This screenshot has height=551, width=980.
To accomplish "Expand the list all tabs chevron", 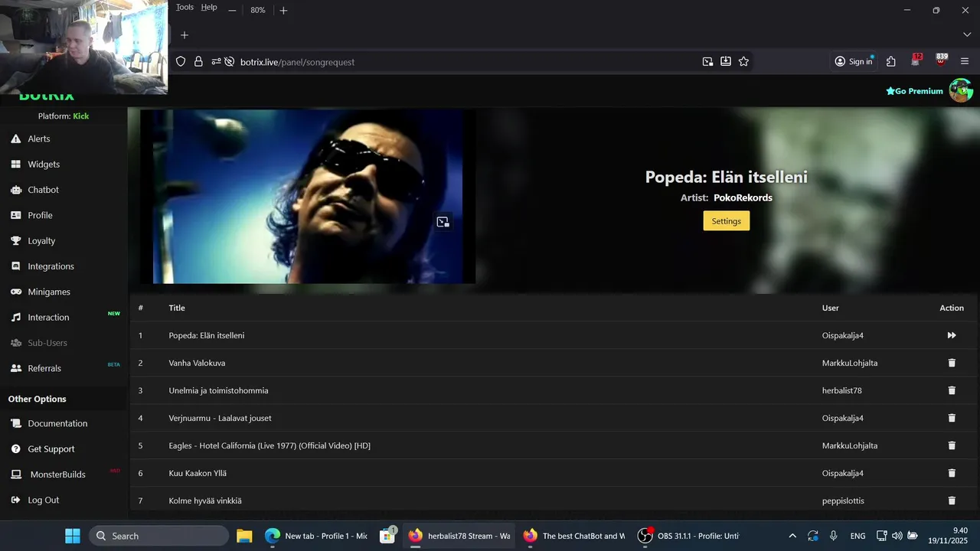I will tap(967, 35).
